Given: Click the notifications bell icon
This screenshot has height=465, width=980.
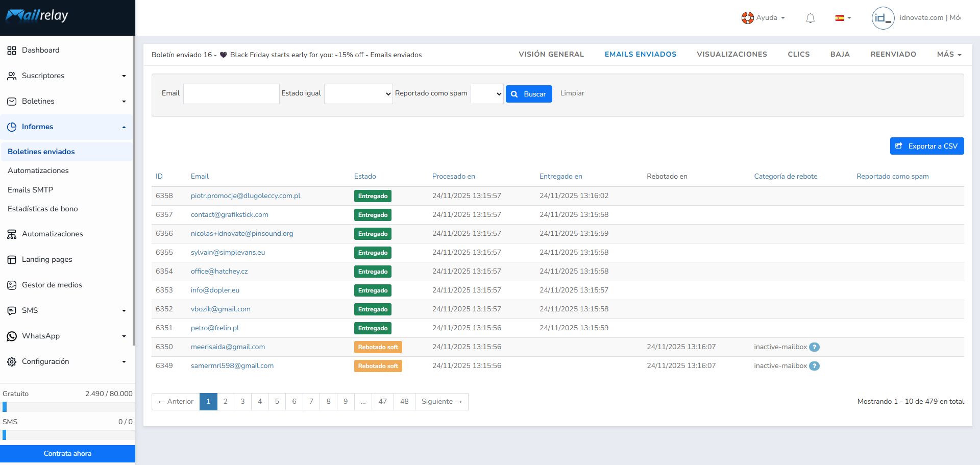Looking at the screenshot, I should 810,18.
